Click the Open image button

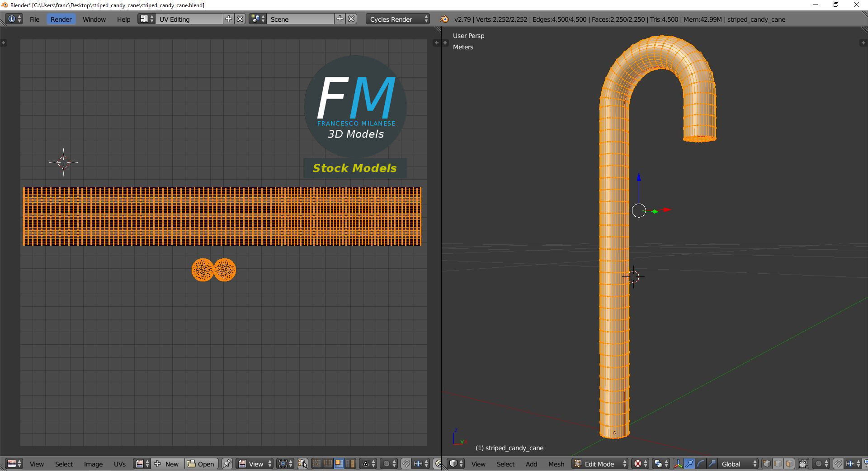202,464
